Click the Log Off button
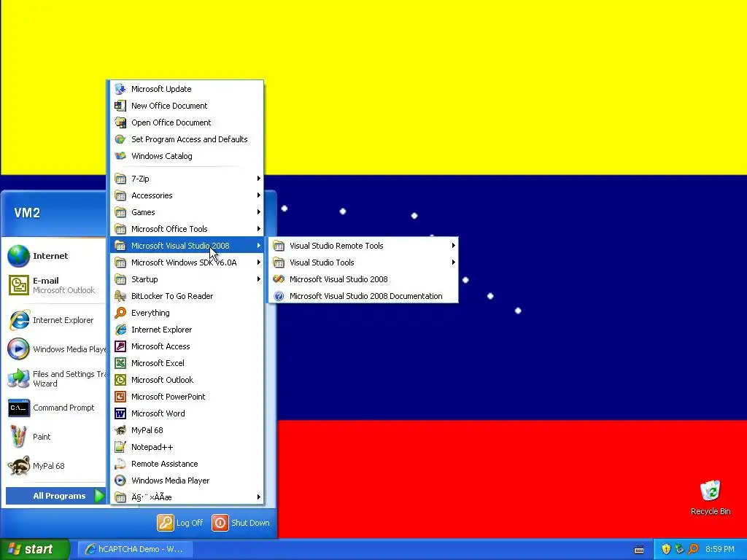The width and height of the screenshot is (747, 560). coord(181,522)
